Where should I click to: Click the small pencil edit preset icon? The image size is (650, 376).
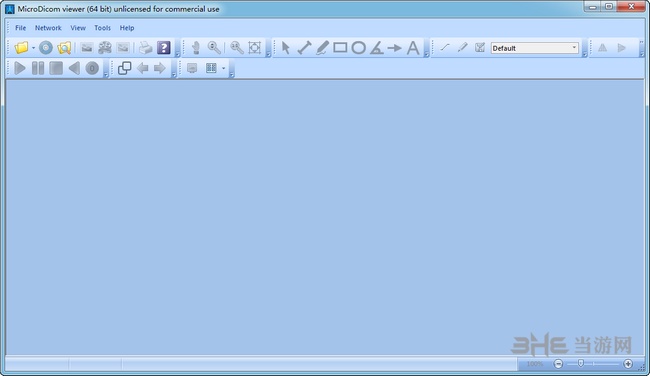[462, 48]
